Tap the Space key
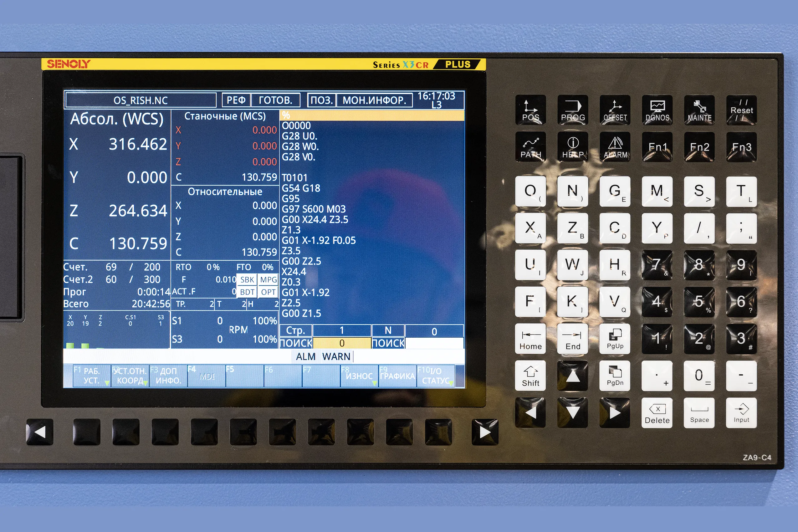Viewport: 798px width, 532px height. pyautogui.click(x=699, y=412)
